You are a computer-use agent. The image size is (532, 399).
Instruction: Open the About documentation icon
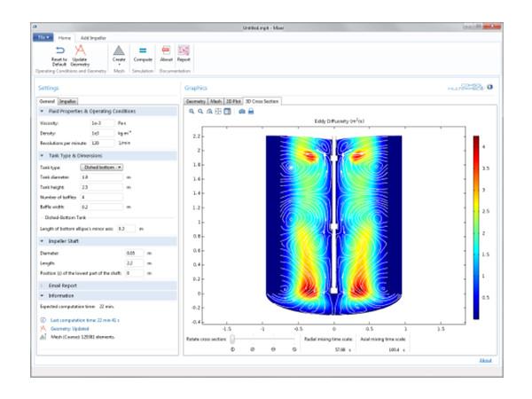pos(166,51)
